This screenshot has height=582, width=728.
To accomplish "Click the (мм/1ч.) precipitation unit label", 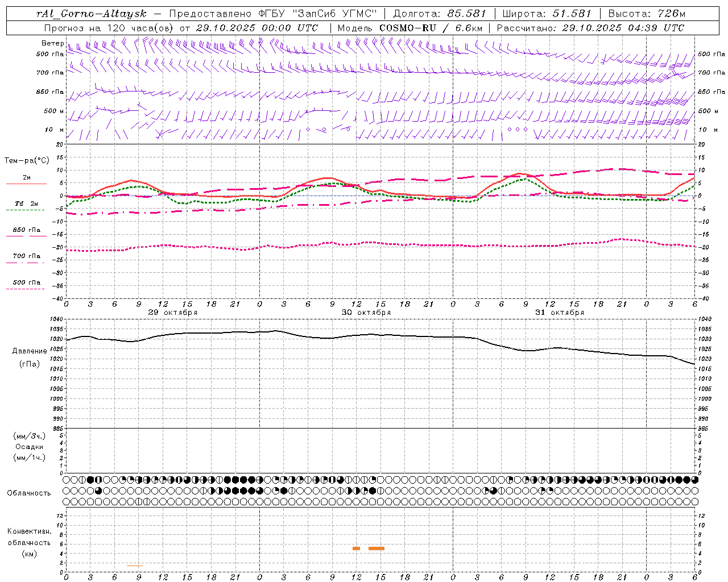I will (29, 458).
